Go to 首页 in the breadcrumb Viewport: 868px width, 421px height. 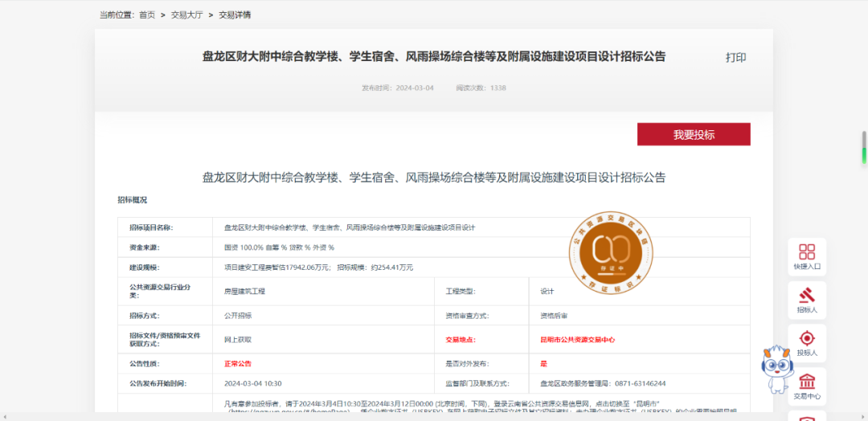click(147, 15)
